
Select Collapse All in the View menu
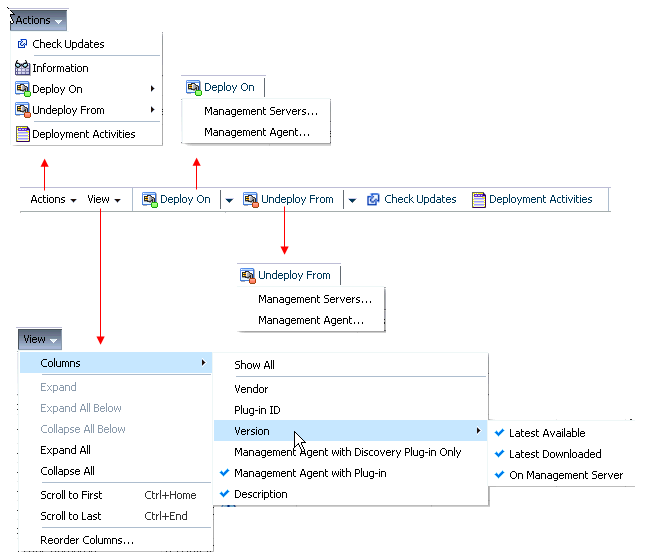coord(67,471)
